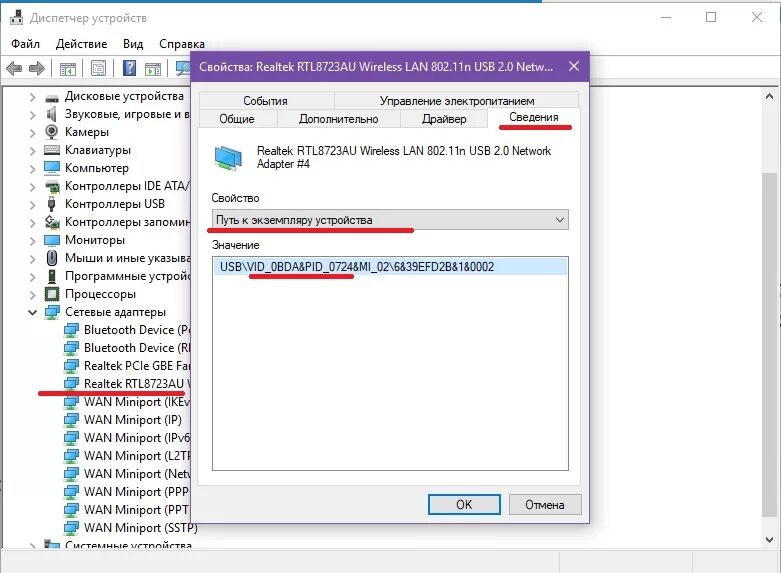Select the Сведения tab

pyautogui.click(x=533, y=118)
